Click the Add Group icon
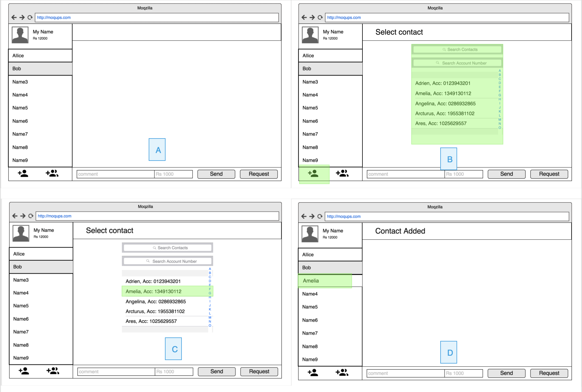This screenshot has height=392, width=582. pos(52,173)
